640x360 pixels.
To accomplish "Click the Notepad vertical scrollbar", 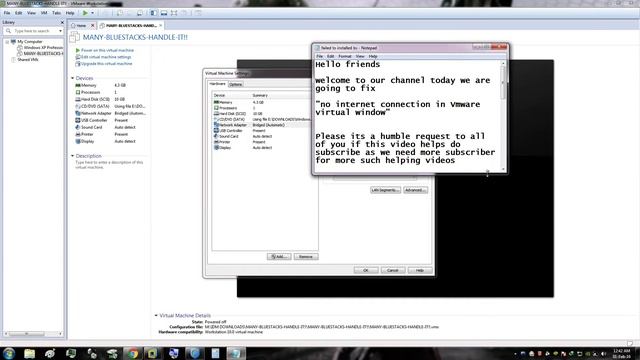I will (x=503, y=116).
